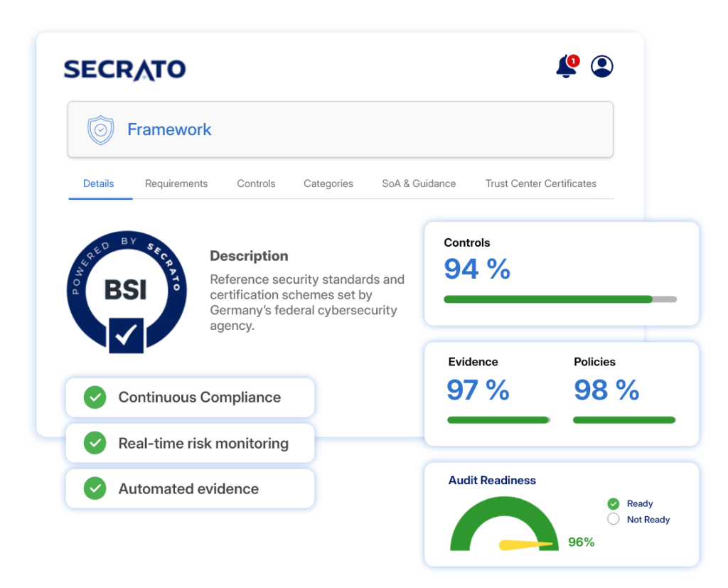Open the user profile avatar icon
Screen dimensions: 728x588
[x=601, y=66]
